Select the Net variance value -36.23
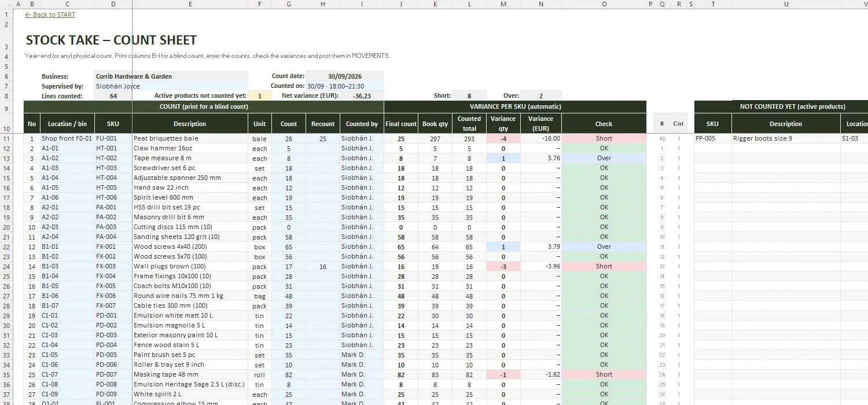The width and height of the screenshot is (868, 405). tap(362, 96)
